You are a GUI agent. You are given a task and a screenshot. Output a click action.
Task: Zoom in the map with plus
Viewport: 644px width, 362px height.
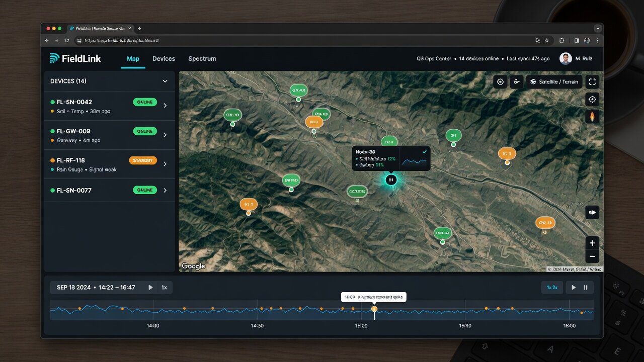(592, 243)
